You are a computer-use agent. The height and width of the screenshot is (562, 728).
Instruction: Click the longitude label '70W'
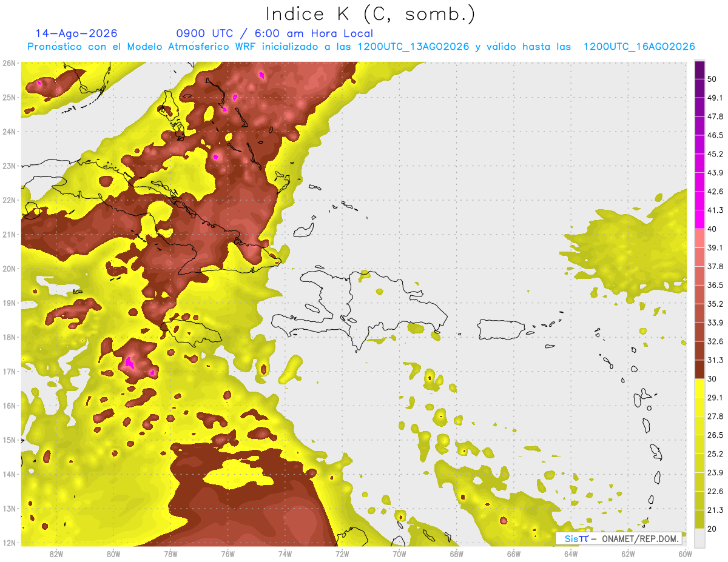point(399,554)
